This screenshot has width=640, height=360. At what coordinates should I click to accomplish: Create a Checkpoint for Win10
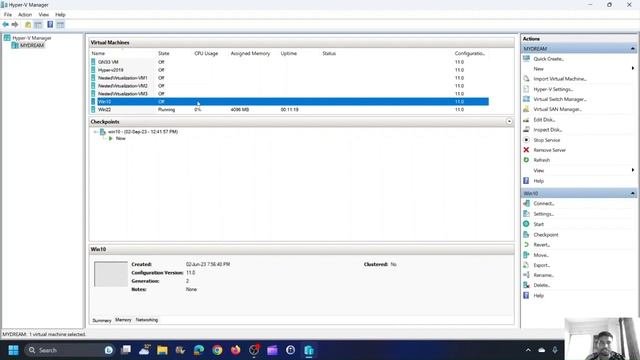[x=546, y=235]
